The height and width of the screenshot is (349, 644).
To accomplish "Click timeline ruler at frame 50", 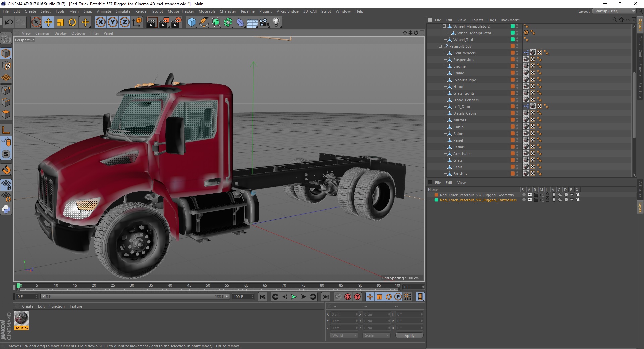I will click(208, 286).
